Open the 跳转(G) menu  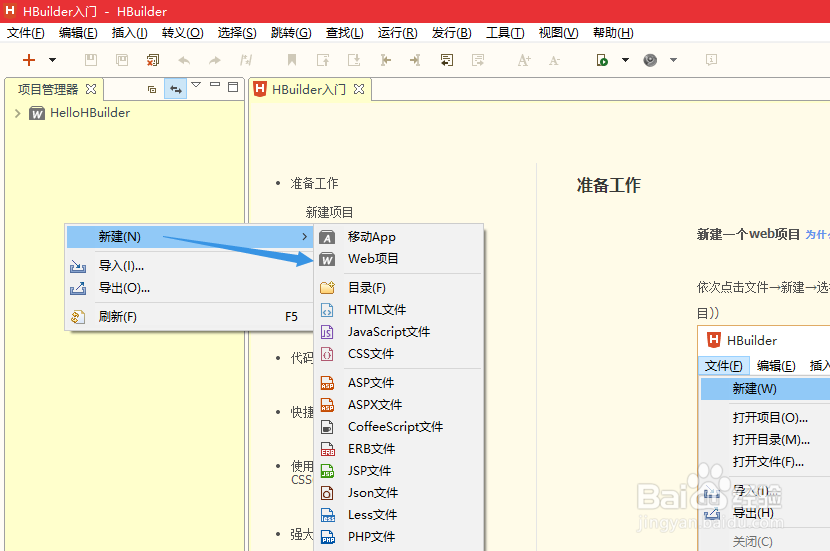pos(291,33)
